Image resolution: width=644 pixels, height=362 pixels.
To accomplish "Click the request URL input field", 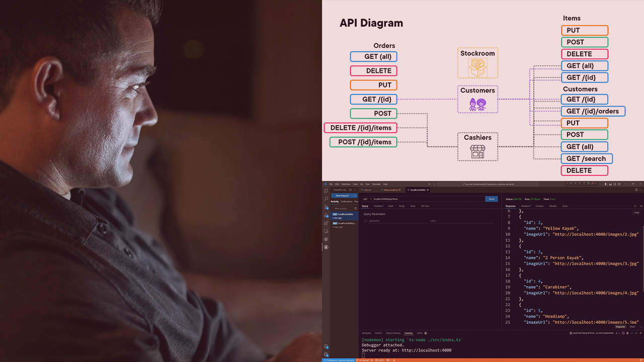I will point(428,199).
